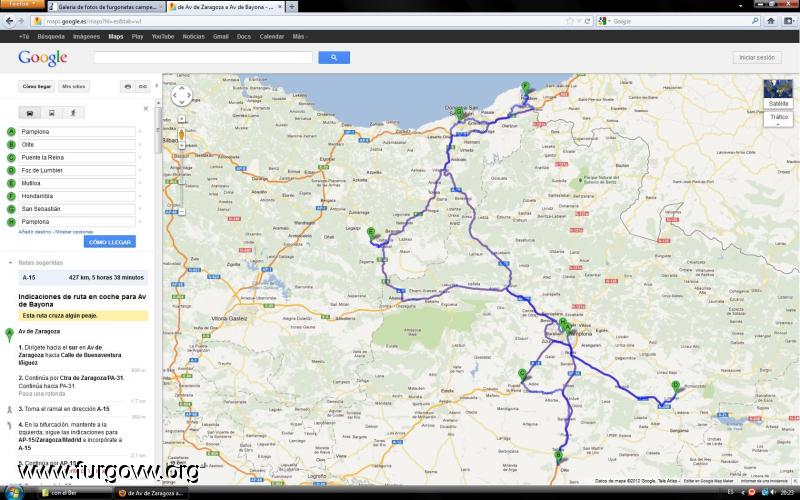The image size is (800, 500).
Task: Click the browser forward arrow
Action: pyautogui.click(x=21, y=21)
